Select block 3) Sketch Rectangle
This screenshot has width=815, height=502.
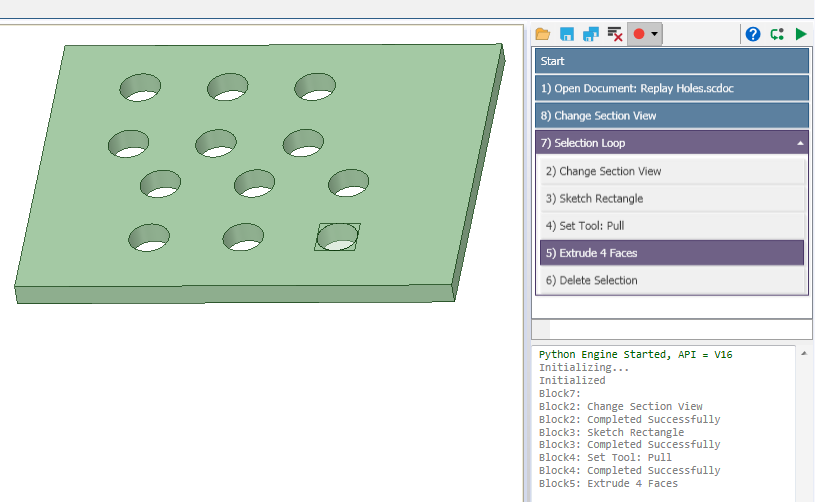(x=672, y=199)
